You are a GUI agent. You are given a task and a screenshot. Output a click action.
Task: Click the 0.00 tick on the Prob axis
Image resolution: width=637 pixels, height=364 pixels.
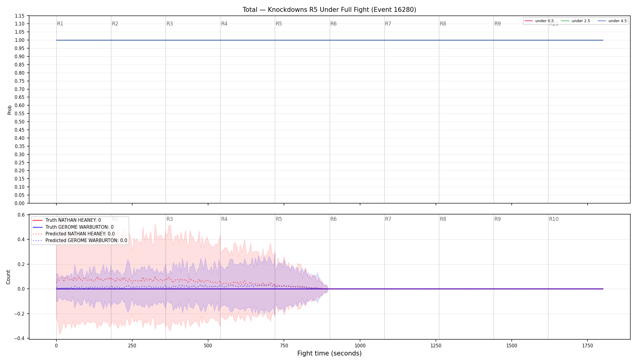[x=20, y=203]
